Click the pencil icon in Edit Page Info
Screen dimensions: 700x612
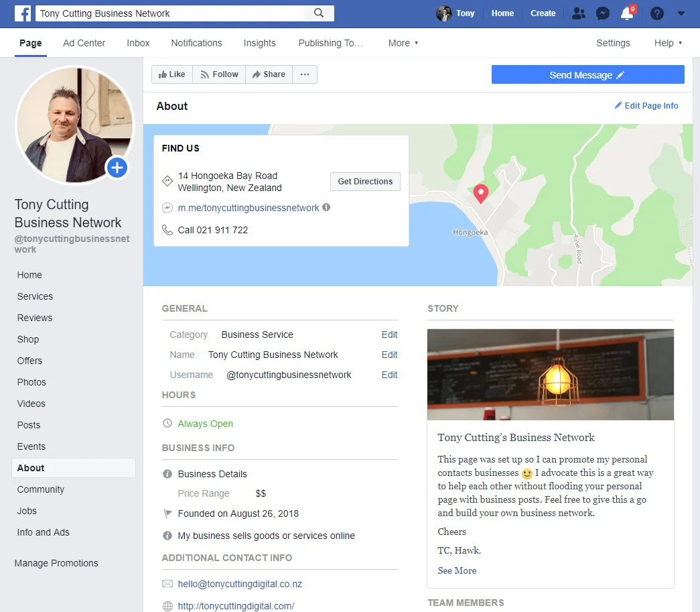(618, 105)
